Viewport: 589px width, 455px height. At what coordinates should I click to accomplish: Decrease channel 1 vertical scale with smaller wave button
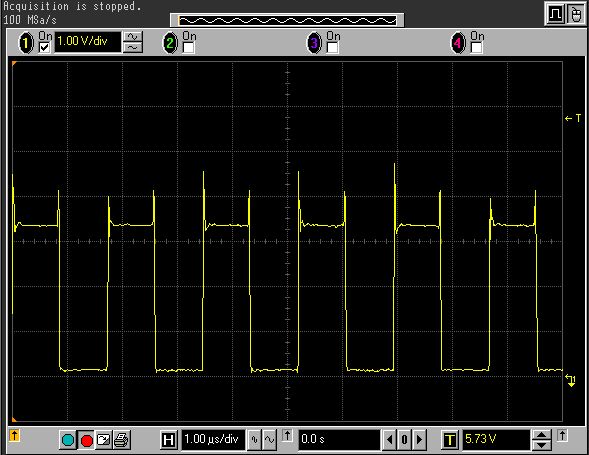pyautogui.click(x=133, y=47)
